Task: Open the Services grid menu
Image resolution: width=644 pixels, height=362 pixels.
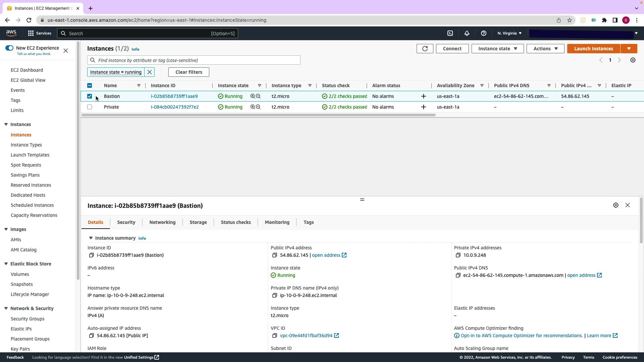Action: pyautogui.click(x=31, y=33)
